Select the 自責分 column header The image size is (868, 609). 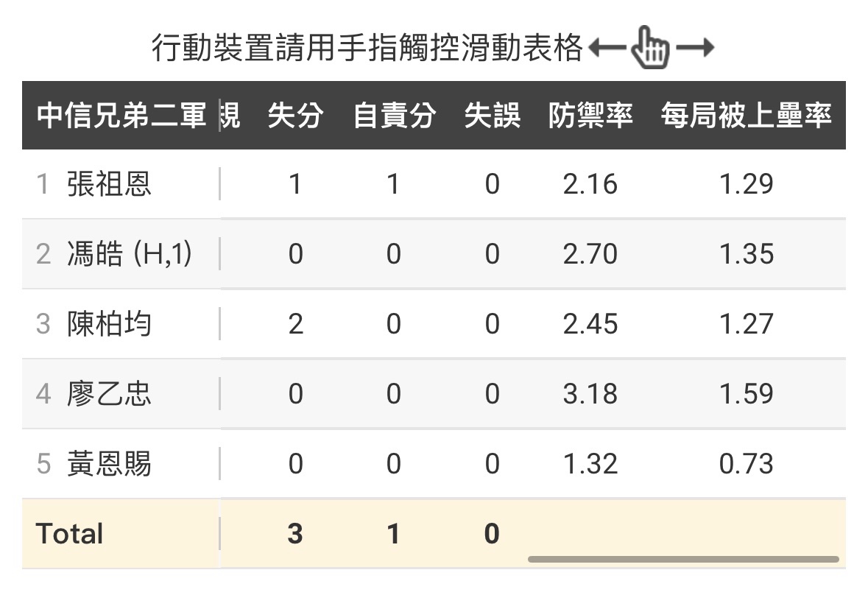pos(394,116)
